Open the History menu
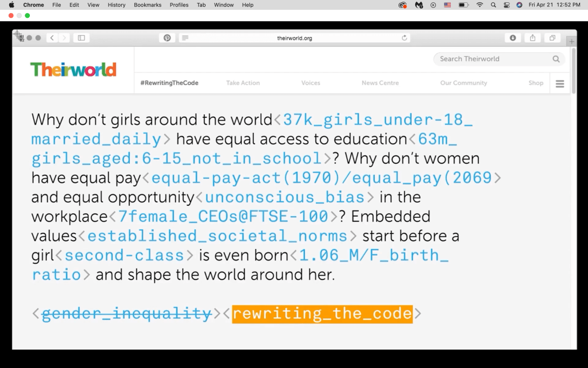 click(x=117, y=5)
